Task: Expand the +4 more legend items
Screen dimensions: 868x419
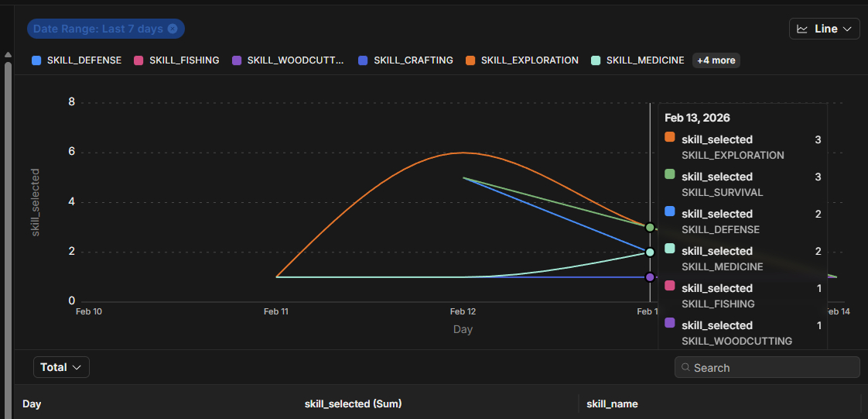Action: coord(716,60)
